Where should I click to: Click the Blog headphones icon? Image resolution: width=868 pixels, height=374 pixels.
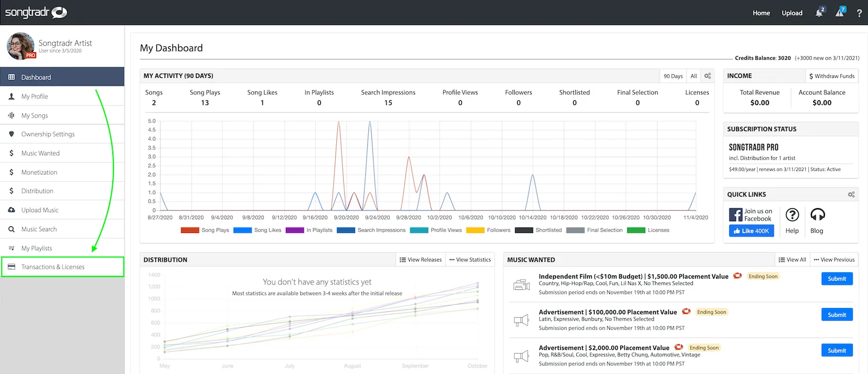click(817, 215)
